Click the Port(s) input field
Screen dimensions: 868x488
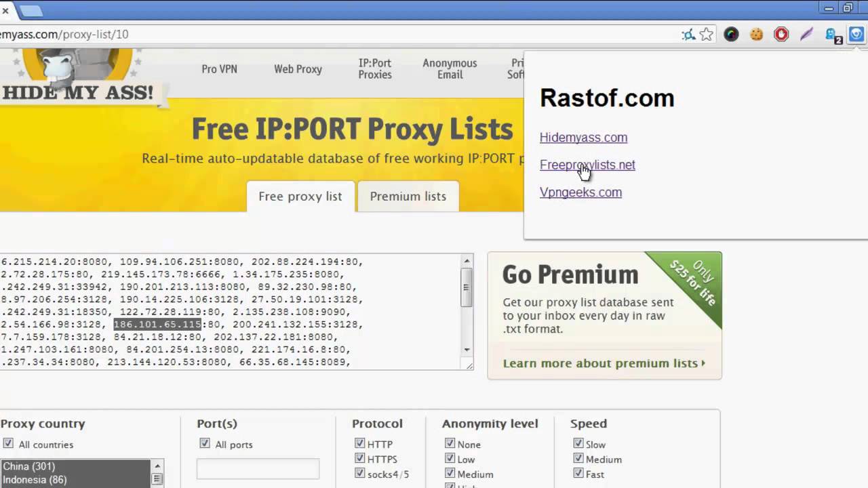click(258, 469)
